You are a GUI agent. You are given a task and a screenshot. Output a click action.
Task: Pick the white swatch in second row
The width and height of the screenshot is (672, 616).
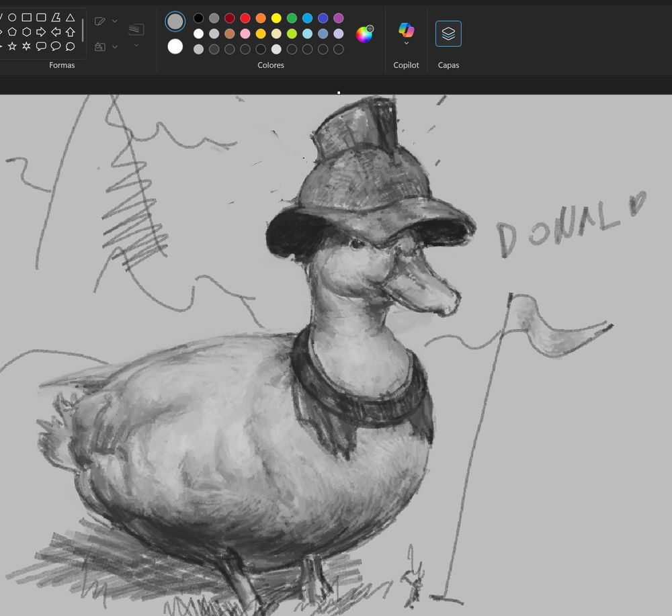coord(198,34)
